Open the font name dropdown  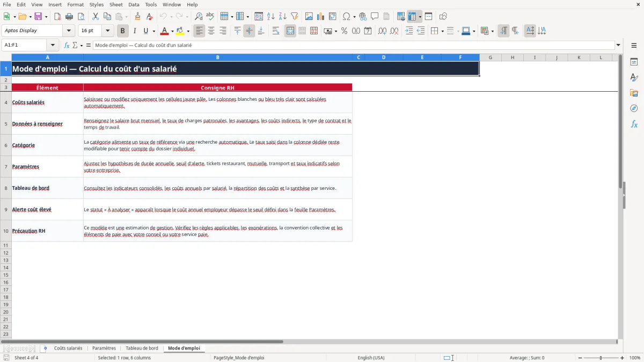tap(69, 31)
